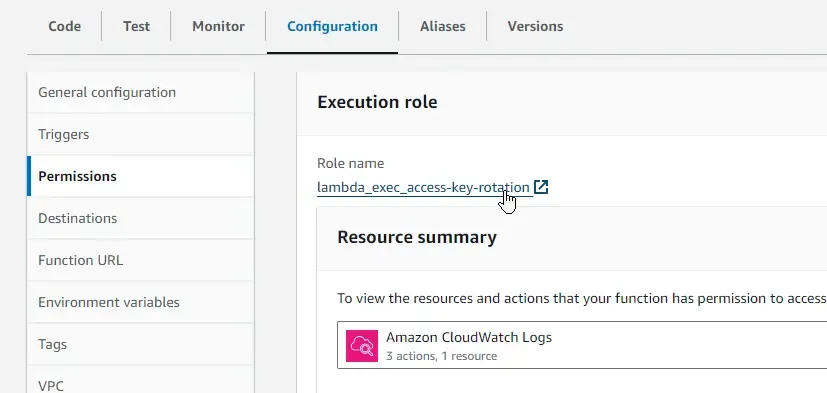Image resolution: width=827 pixels, height=393 pixels.
Task: Click the 'To view the resources and actions' description
Action: point(582,299)
